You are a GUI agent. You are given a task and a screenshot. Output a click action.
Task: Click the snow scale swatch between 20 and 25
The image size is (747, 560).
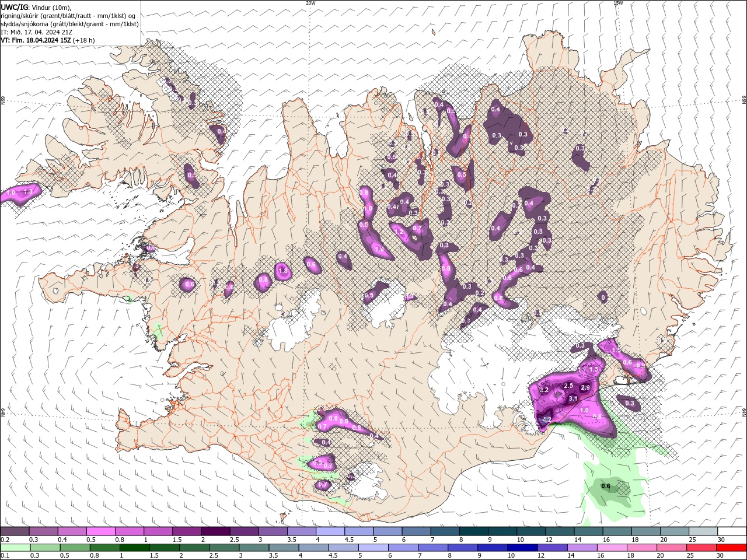(673, 531)
